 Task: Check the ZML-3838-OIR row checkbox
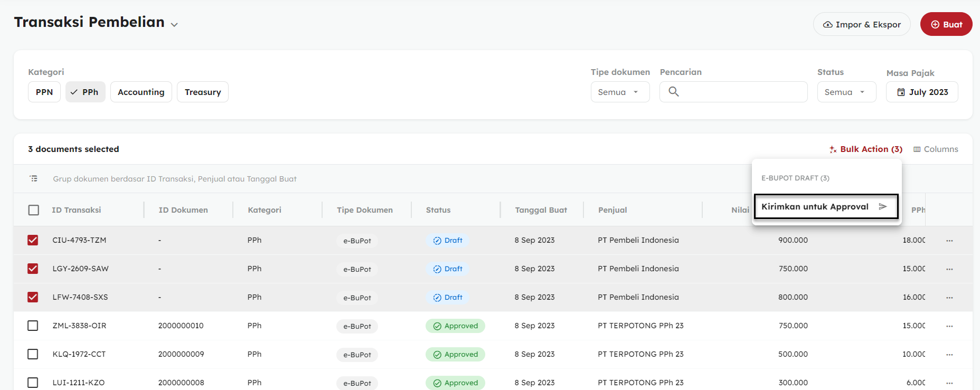[33, 326]
